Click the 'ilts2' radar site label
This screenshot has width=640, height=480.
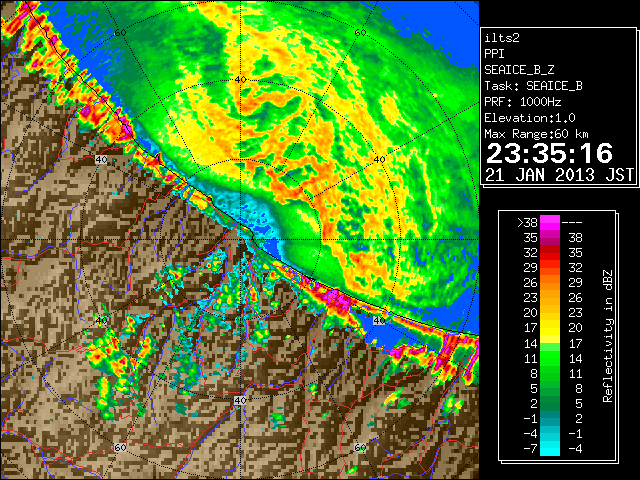502,38
